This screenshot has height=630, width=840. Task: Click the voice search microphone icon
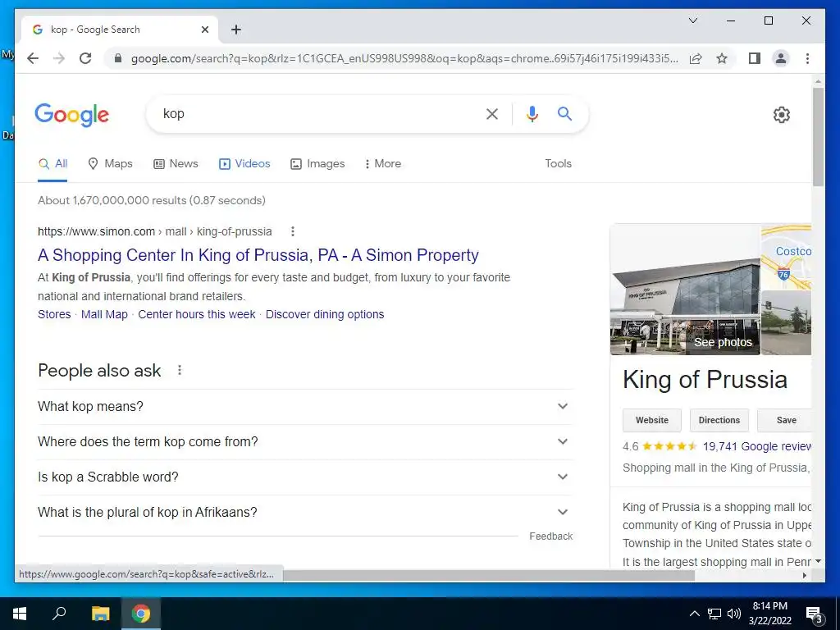(x=532, y=113)
